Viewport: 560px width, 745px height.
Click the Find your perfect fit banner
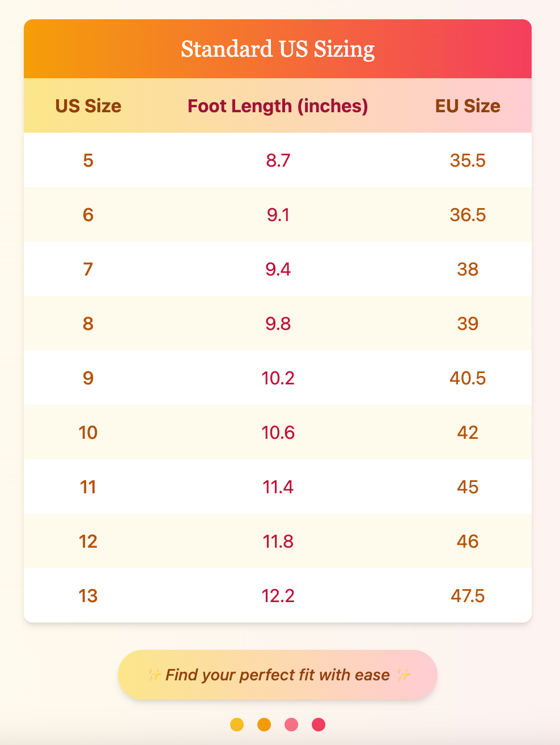pyautogui.click(x=278, y=675)
